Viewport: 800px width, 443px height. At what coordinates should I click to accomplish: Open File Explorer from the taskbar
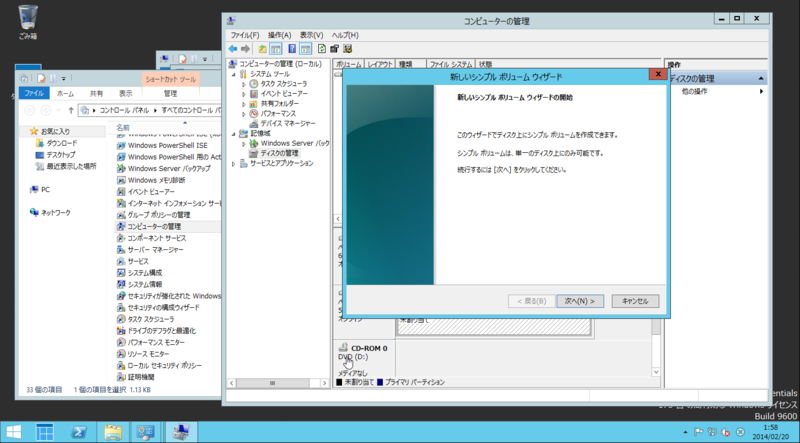point(113,432)
